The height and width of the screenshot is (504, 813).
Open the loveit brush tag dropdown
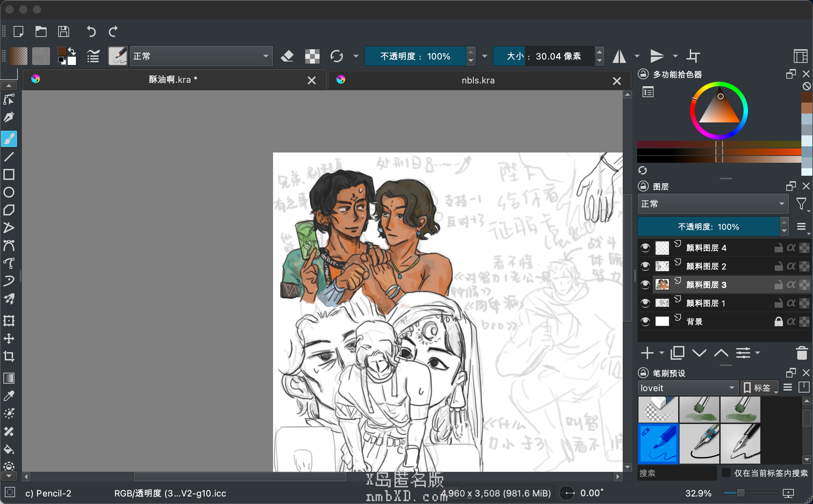(688, 388)
